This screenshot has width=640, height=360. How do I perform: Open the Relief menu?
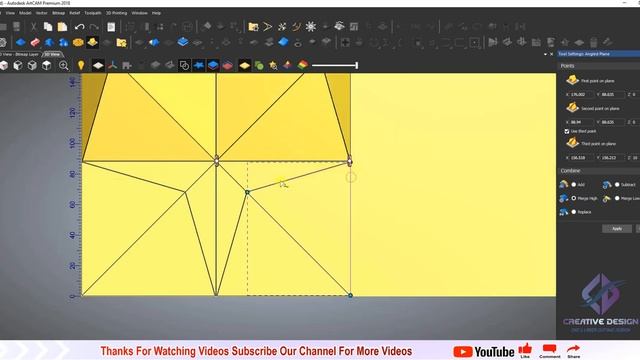75,13
